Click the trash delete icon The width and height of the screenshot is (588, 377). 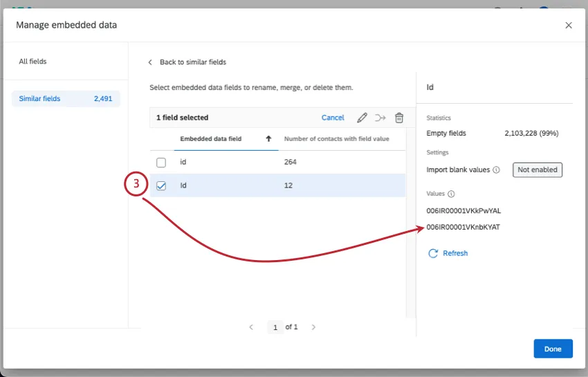(x=399, y=118)
